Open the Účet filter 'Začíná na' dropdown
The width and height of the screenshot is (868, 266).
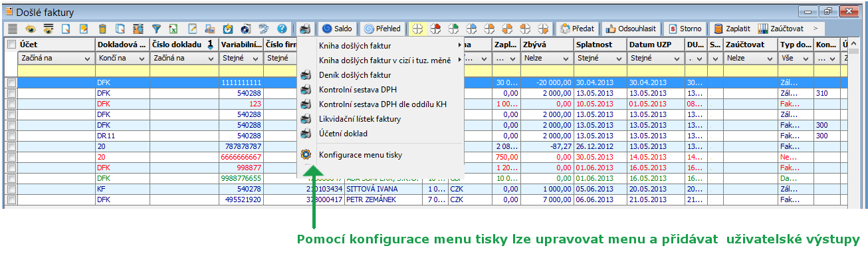(88, 59)
